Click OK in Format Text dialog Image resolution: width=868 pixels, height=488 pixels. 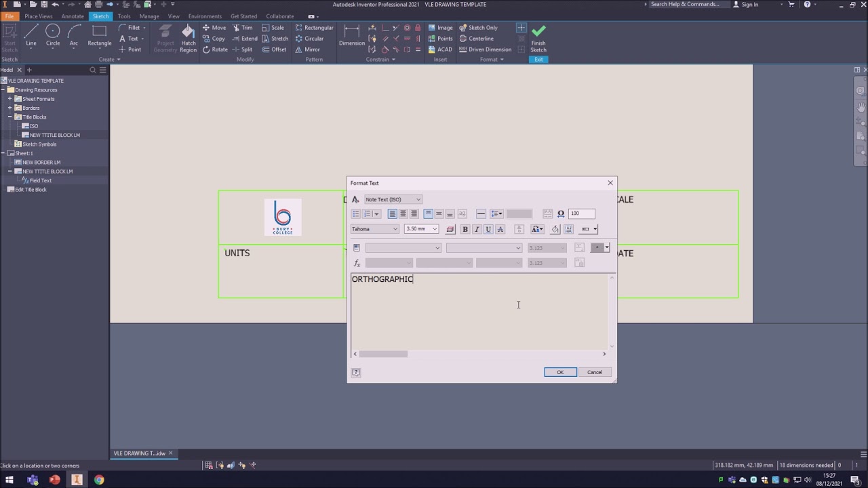[x=560, y=372]
